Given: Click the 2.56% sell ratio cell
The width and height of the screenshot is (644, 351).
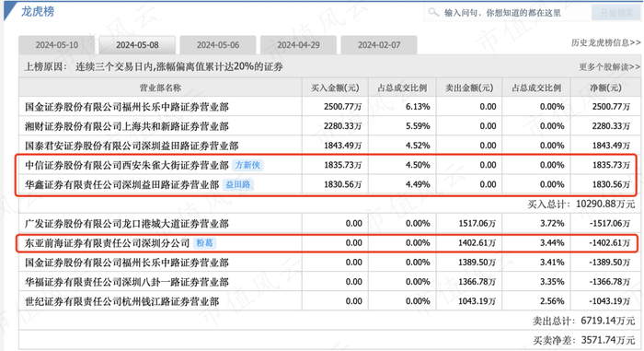Looking at the screenshot, I should click(x=552, y=301).
